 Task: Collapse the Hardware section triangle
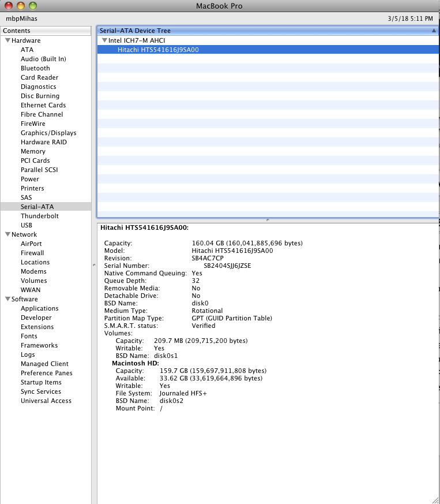click(x=7, y=40)
